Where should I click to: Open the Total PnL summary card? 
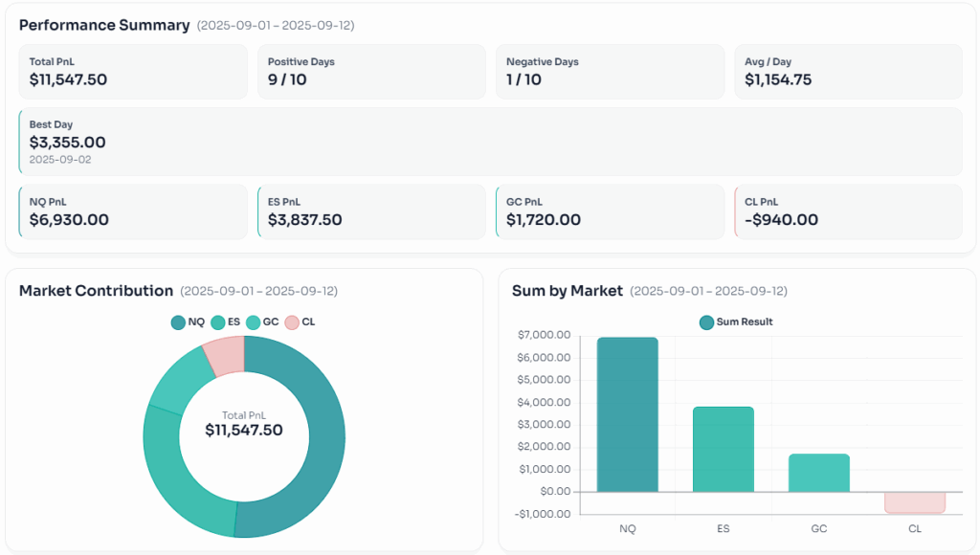tap(133, 72)
